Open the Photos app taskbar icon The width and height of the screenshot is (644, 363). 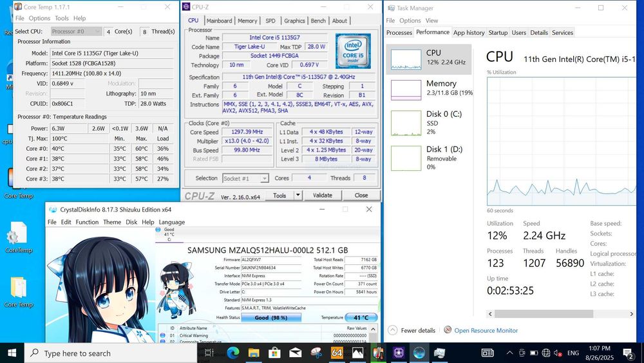[x=357, y=353]
